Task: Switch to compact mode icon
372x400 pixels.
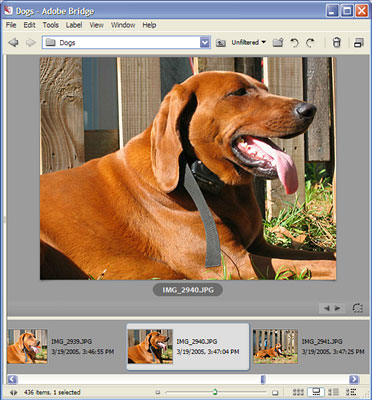Action: [359, 43]
